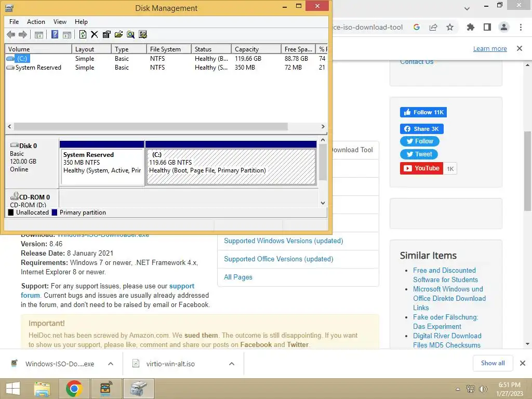Click Show all downloads button
The width and height of the screenshot is (532, 399).
[493, 363]
